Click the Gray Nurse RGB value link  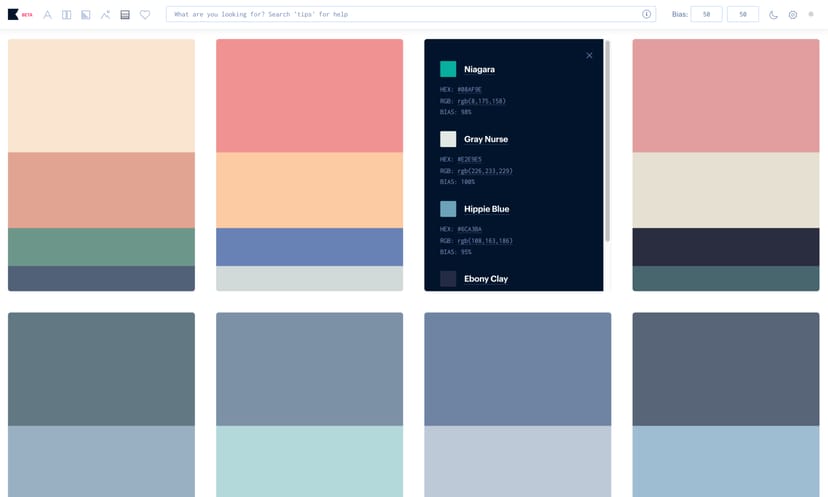click(x=484, y=171)
